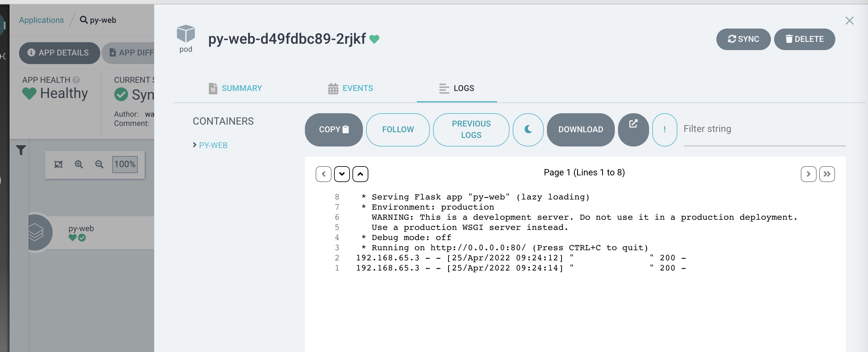
Task: Click the green sync check icon under CURRENT
Action: click(121, 95)
